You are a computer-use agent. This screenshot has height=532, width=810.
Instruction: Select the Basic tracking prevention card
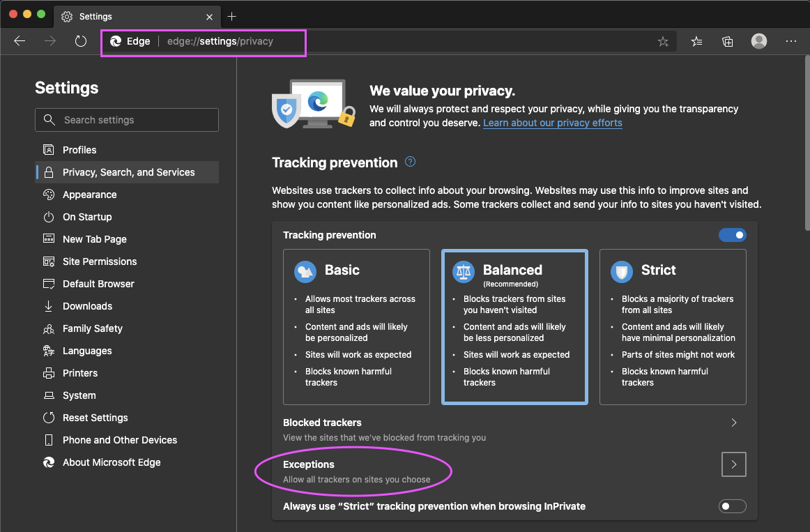coord(356,327)
